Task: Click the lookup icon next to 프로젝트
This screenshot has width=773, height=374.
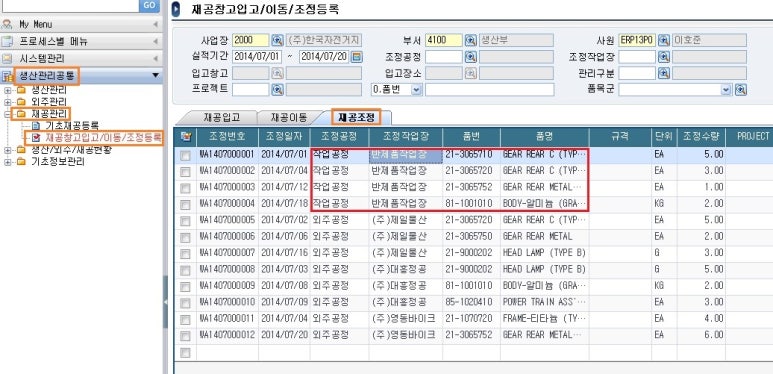Action: [278, 90]
